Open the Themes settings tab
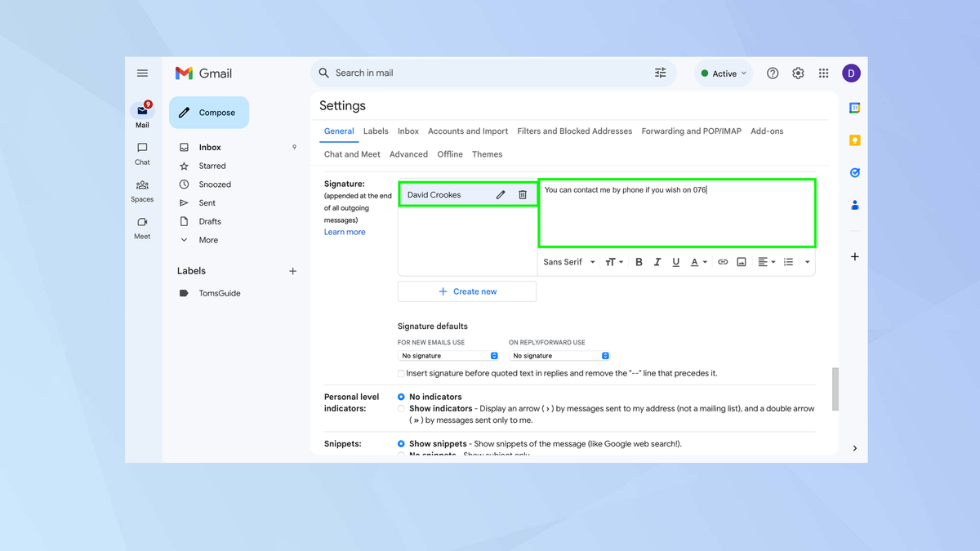The width and height of the screenshot is (980, 551). [487, 153]
